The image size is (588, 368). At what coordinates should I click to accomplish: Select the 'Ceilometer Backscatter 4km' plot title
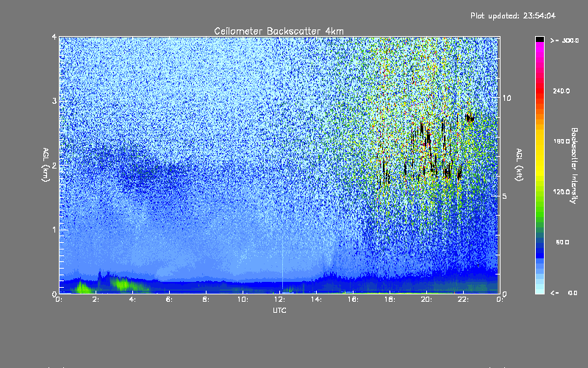(x=279, y=31)
